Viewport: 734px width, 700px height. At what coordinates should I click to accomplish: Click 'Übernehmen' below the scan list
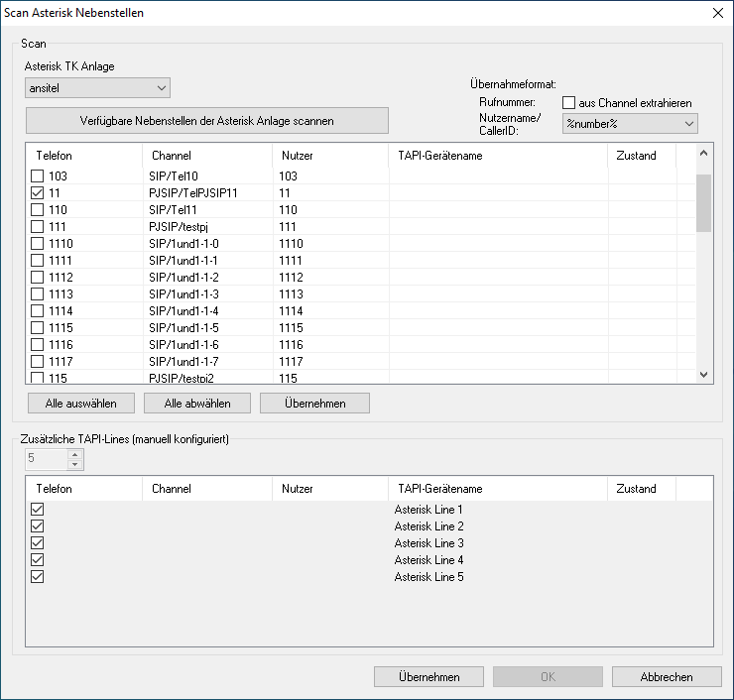(314, 404)
